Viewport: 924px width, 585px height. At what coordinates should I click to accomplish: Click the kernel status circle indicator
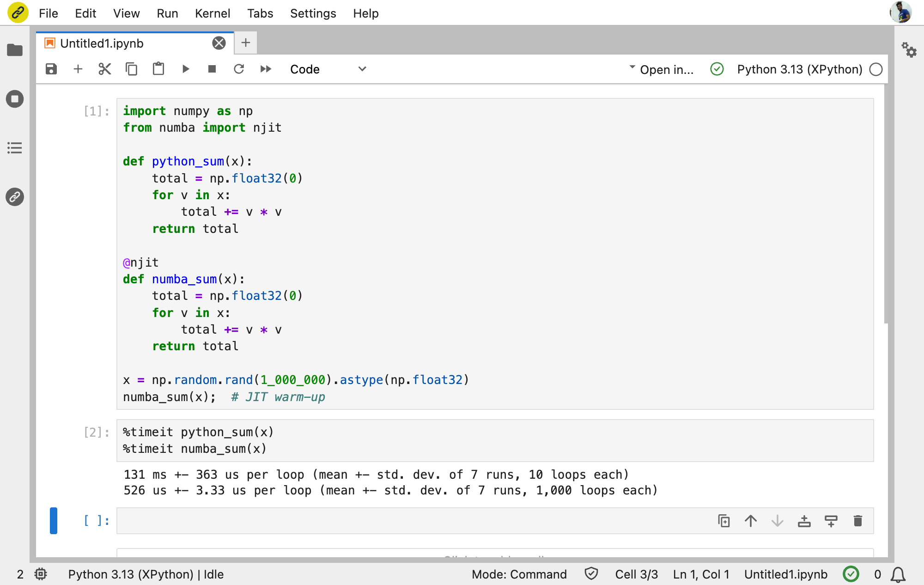[x=876, y=69]
